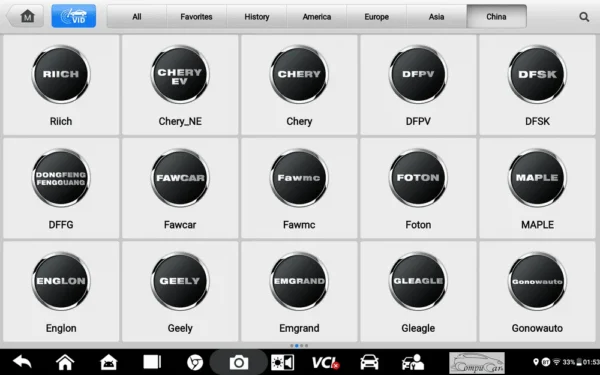Open DFFG Dongfeng Fengguang icon
This screenshot has width=600, height=375.
[61, 178]
